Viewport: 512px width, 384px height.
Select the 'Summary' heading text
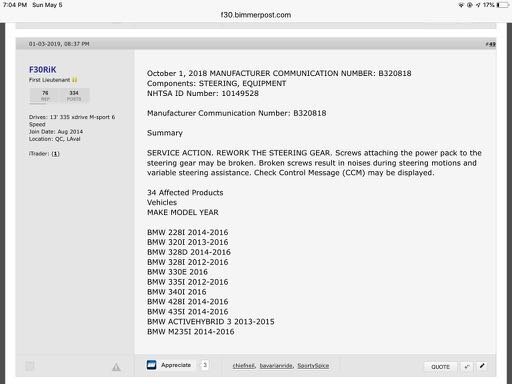click(x=165, y=133)
